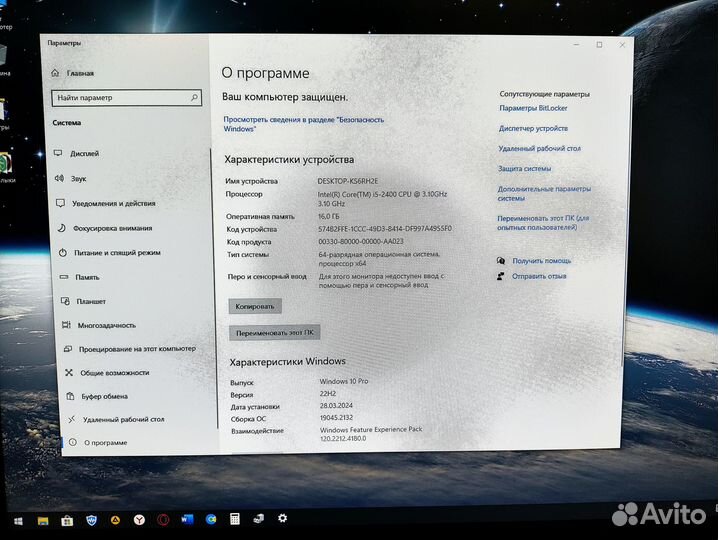Image resolution: width=718 pixels, height=540 pixels.
Task: Click the Общие возможности icon
Action: pos(69,372)
